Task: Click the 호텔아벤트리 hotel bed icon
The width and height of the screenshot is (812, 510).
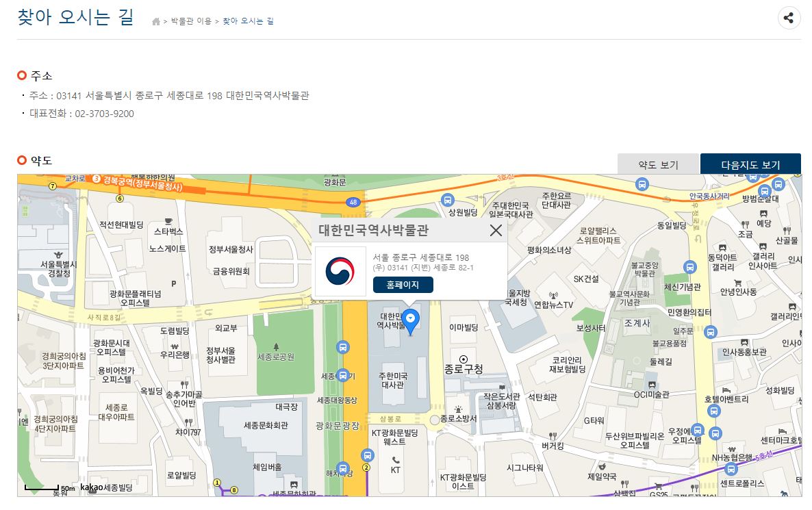Action: click(726, 390)
